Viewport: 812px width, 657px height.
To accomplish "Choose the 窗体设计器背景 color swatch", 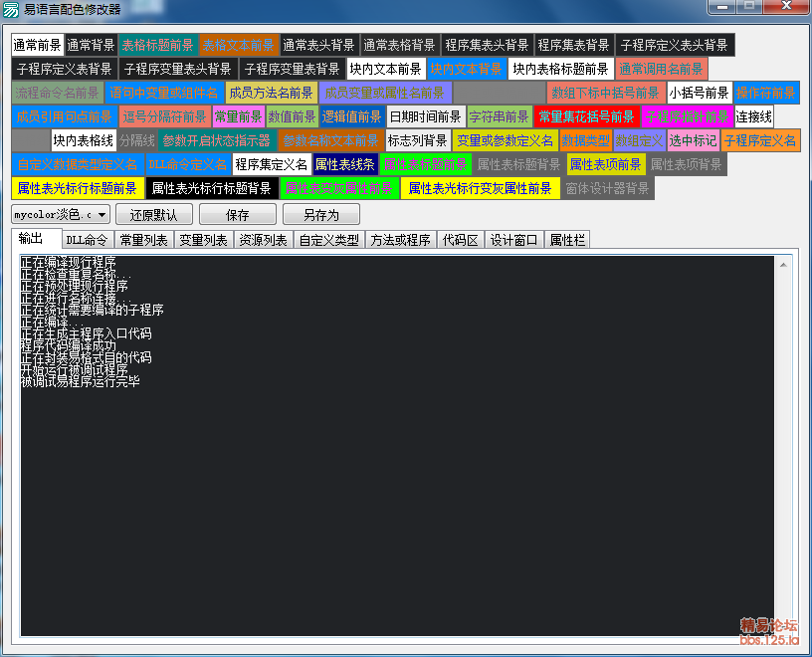I will (x=607, y=188).
